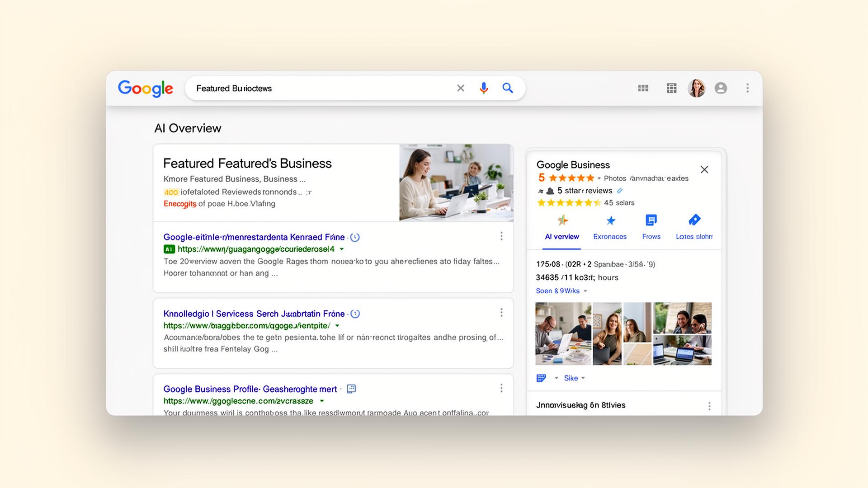Open the 'Google Business Profile· Geasheroghte mert' result
The image size is (868, 488).
coord(250,389)
